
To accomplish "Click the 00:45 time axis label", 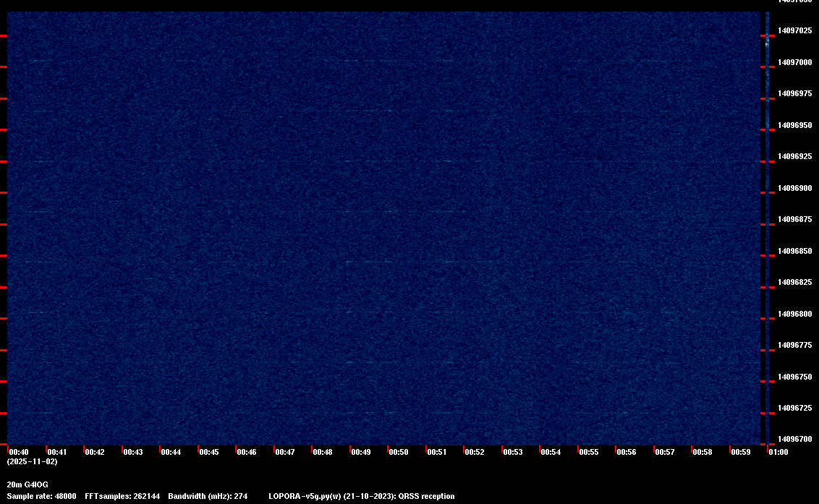I will [209, 452].
